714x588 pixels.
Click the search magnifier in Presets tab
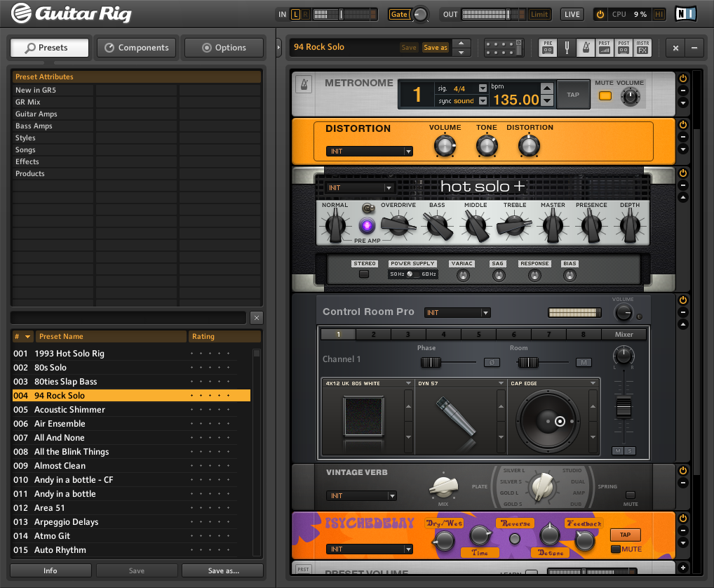30,48
